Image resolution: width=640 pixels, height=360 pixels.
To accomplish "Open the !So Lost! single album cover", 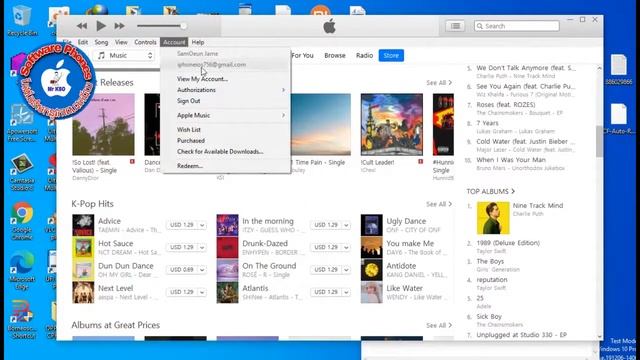I will tap(103, 124).
